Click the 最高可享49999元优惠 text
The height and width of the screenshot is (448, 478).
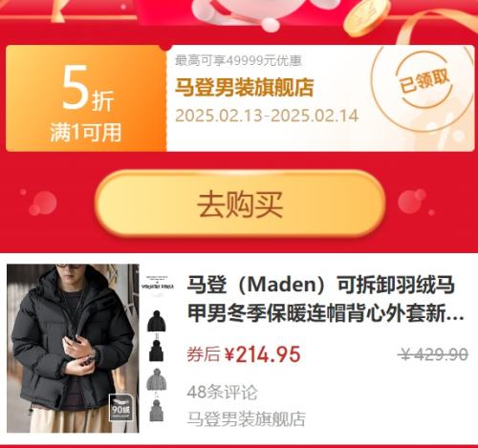tap(238, 60)
